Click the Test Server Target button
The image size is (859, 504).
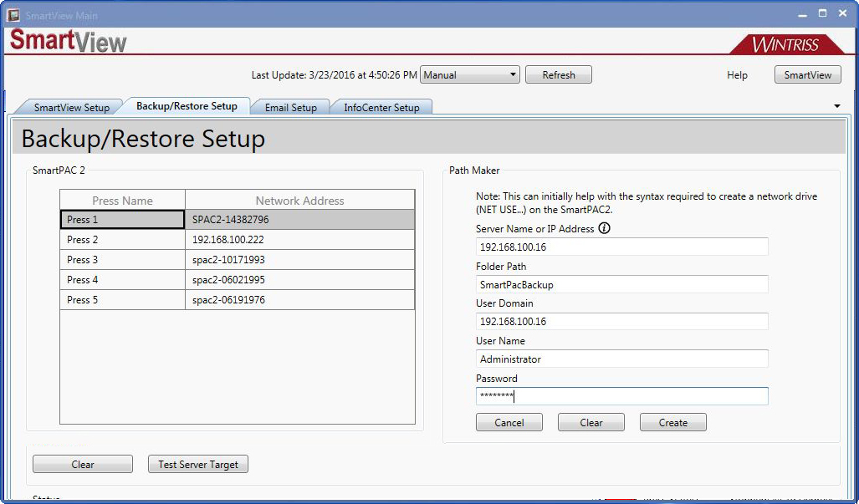[x=198, y=464]
